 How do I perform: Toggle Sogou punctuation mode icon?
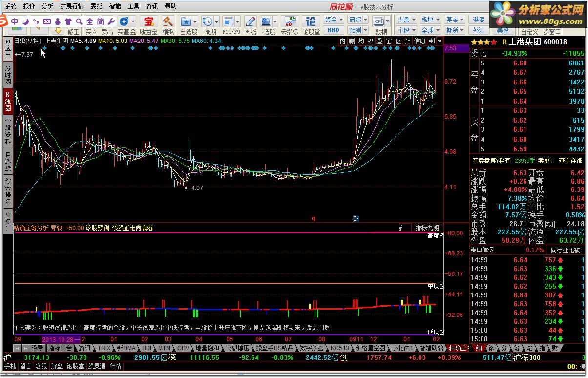click(x=36, y=21)
